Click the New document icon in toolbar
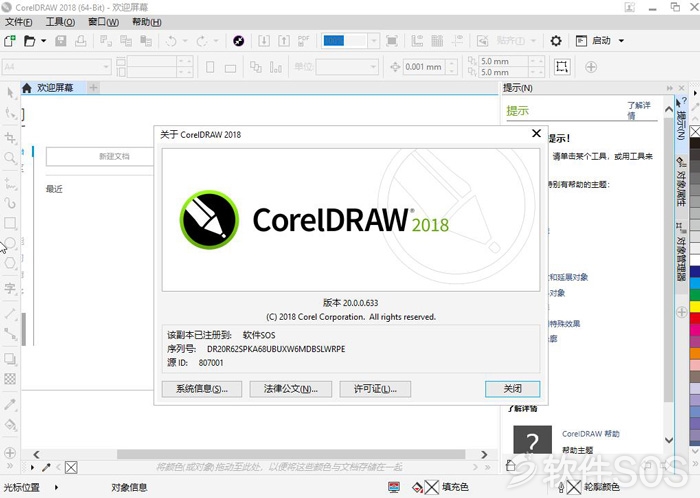700x498 pixels. tap(10, 41)
